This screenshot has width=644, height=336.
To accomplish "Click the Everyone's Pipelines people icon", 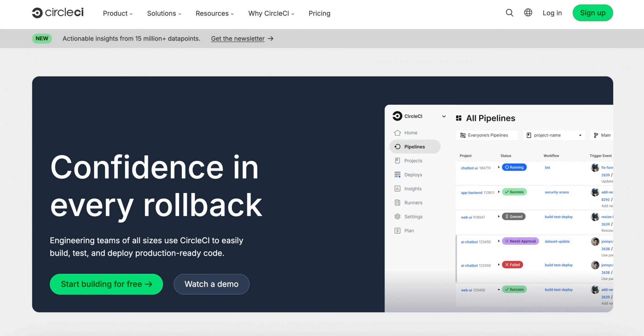I will [x=463, y=135].
